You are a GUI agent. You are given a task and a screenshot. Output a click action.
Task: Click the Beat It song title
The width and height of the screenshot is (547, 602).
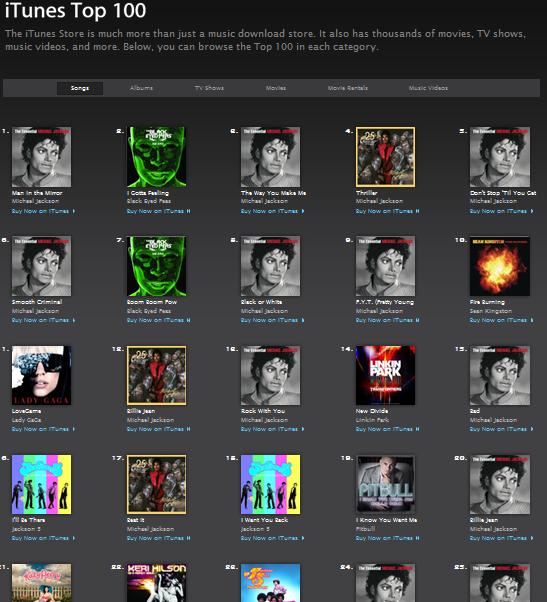click(x=136, y=520)
